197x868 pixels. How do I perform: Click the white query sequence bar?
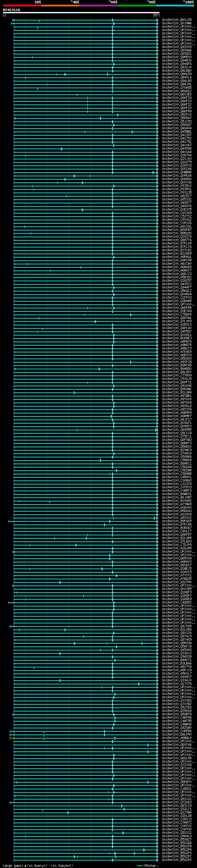81,12
